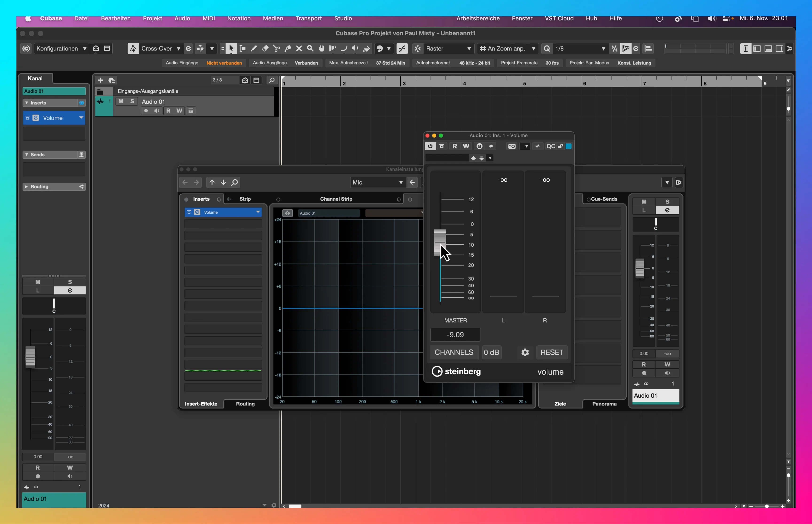The height and width of the screenshot is (524, 812).
Task: Switch to the Panorama tab
Action: (604, 404)
